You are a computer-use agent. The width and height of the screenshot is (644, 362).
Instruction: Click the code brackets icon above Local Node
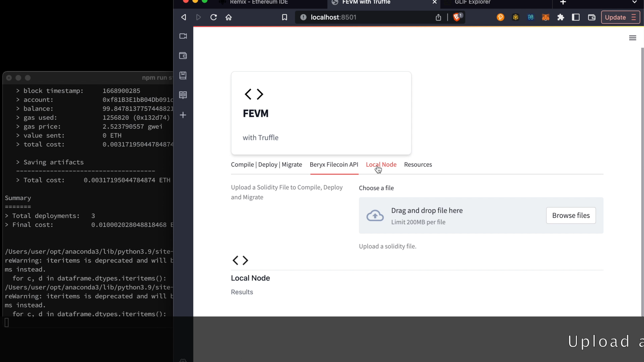(240, 260)
